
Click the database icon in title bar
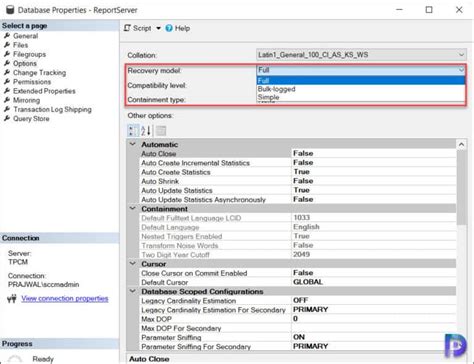(10, 10)
